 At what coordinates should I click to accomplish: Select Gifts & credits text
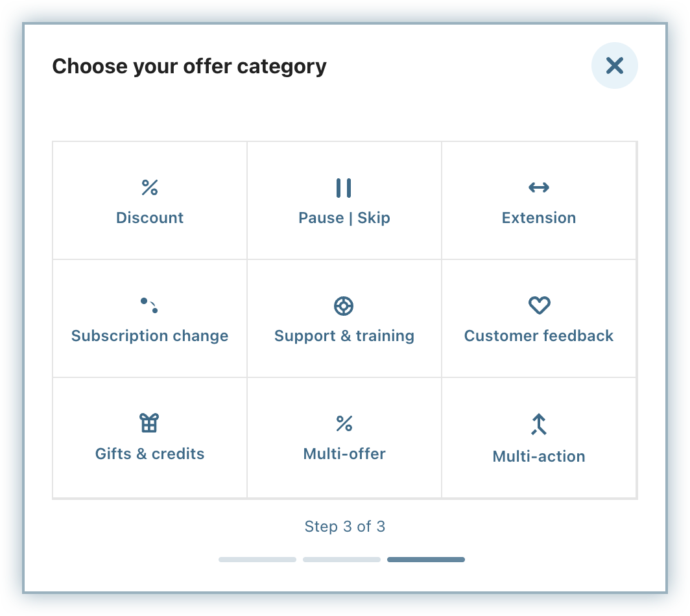point(150,454)
